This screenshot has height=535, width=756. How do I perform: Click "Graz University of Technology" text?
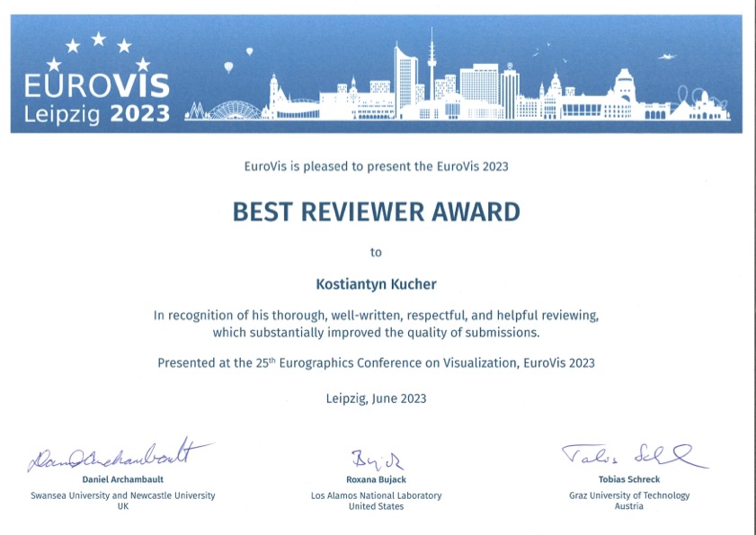coord(629,495)
